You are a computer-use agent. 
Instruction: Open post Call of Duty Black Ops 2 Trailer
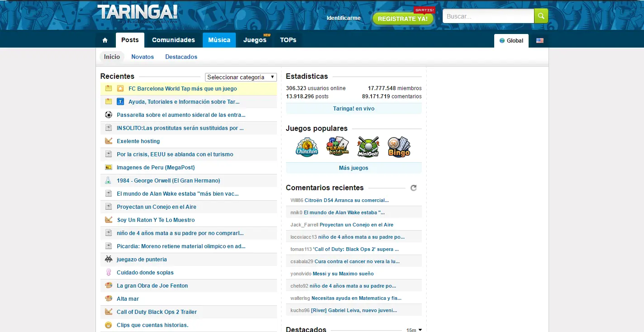[157, 312]
